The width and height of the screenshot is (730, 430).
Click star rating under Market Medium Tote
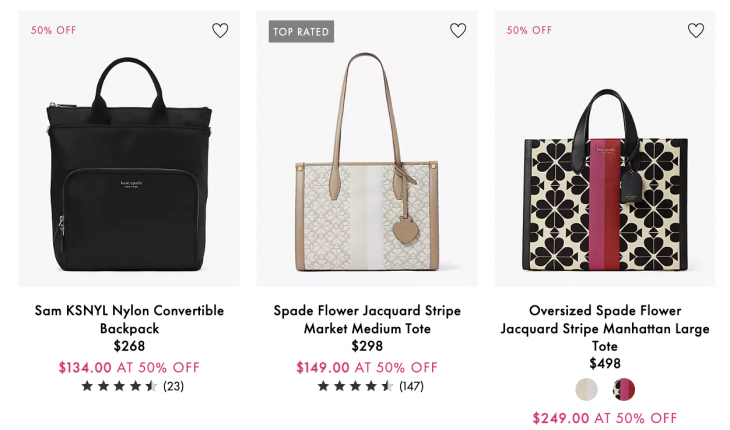pyautogui.click(x=355, y=386)
